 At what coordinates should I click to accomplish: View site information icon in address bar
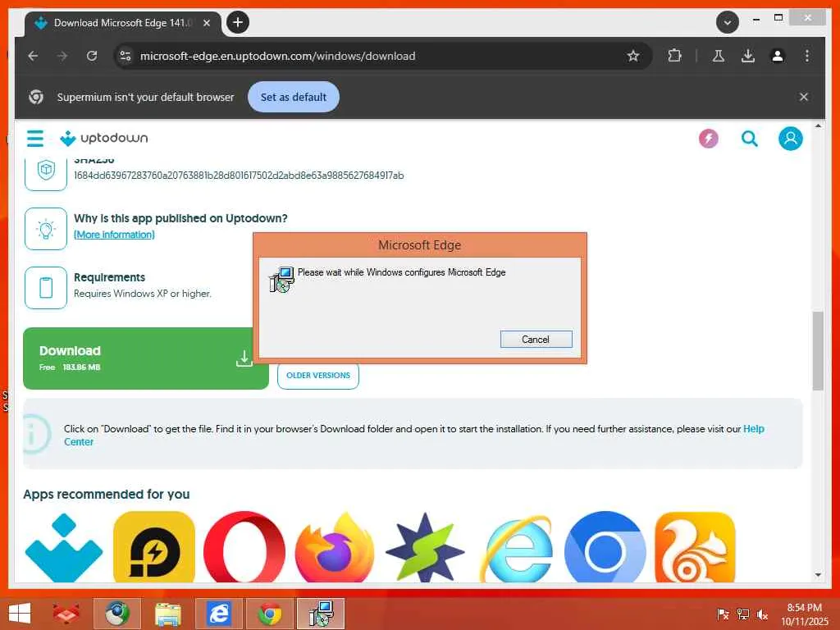click(126, 56)
